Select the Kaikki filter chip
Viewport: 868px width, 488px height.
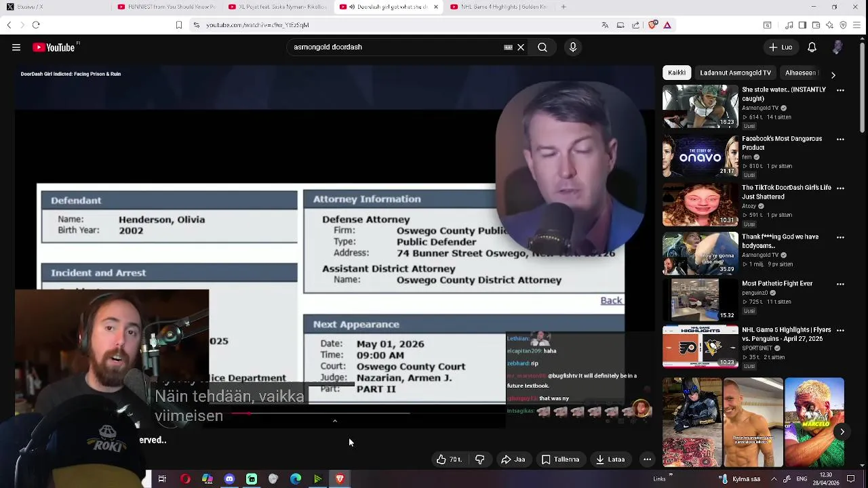tap(677, 73)
